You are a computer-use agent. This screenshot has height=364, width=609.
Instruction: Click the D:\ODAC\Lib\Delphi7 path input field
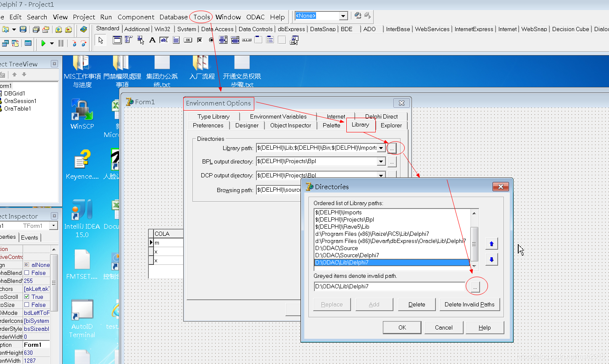pyautogui.click(x=390, y=286)
